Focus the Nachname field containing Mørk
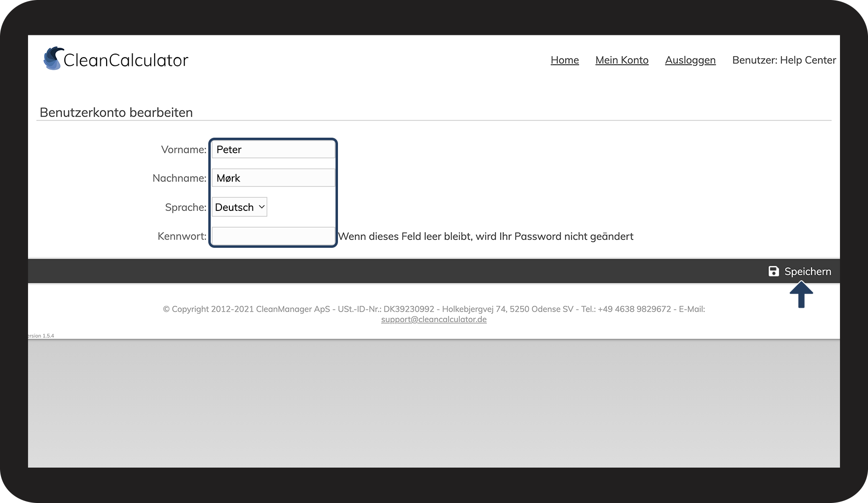 coord(273,178)
